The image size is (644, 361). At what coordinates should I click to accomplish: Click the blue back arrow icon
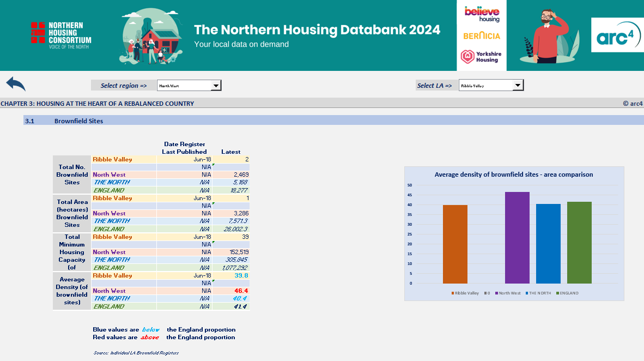pyautogui.click(x=16, y=84)
